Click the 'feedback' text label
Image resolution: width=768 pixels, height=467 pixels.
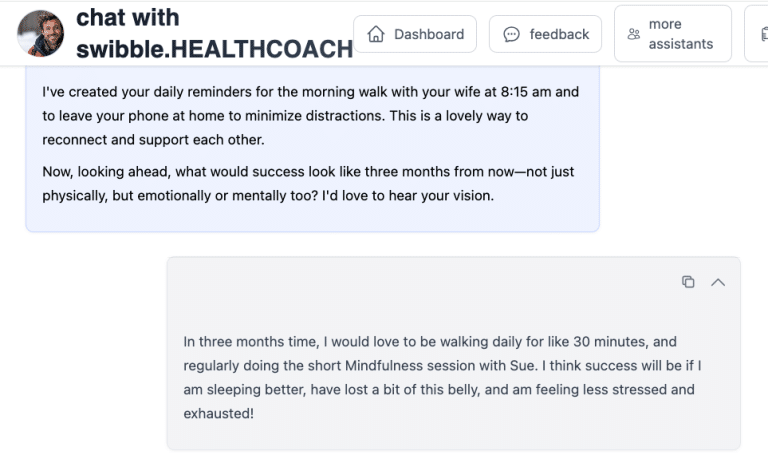pos(559,34)
